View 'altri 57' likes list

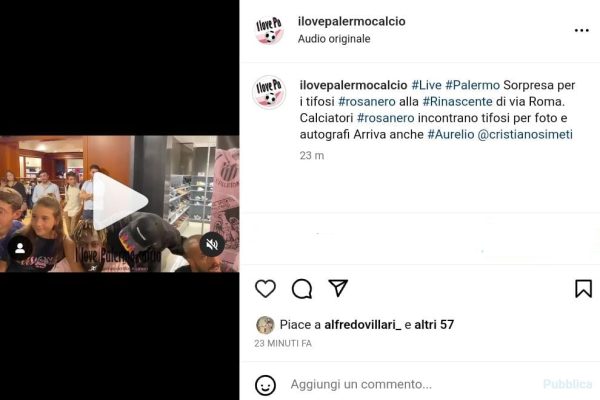[x=434, y=325]
